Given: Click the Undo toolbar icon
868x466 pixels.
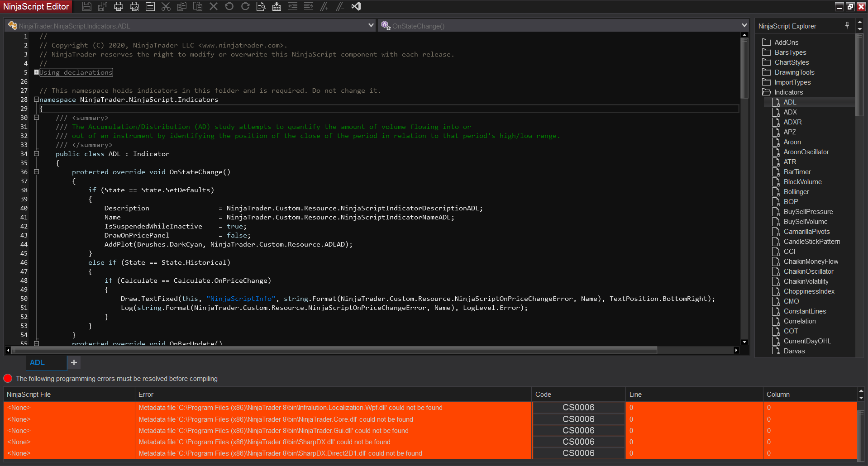Looking at the screenshot, I should pos(229,6).
